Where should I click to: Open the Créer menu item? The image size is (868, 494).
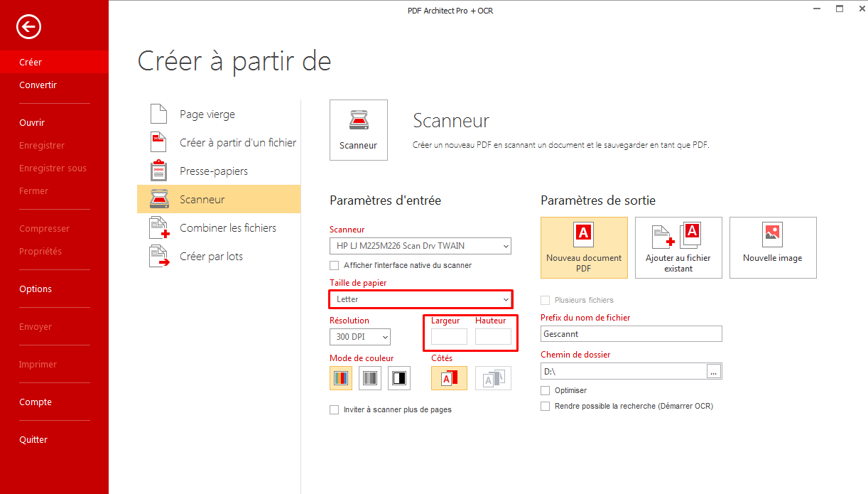[x=54, y=62]
